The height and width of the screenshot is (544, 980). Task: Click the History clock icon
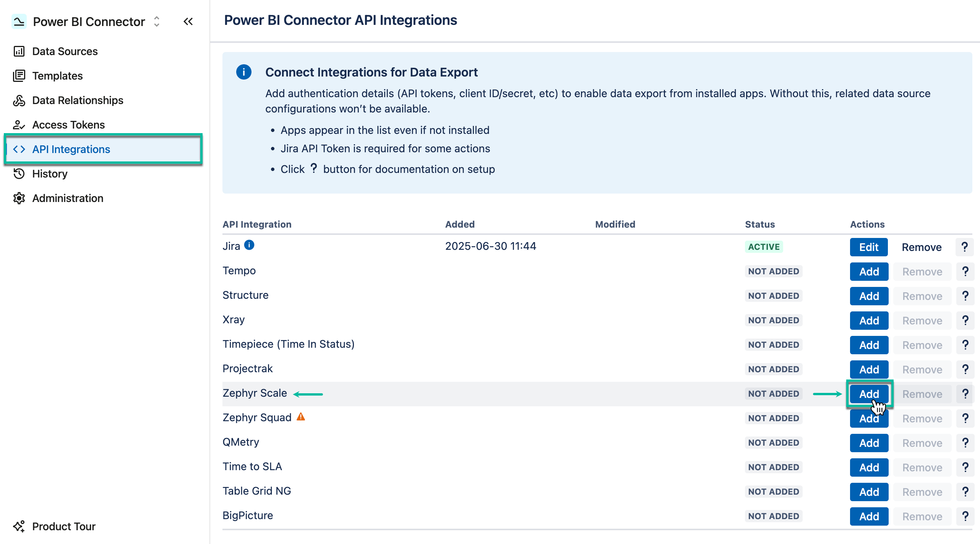(19, 173)
